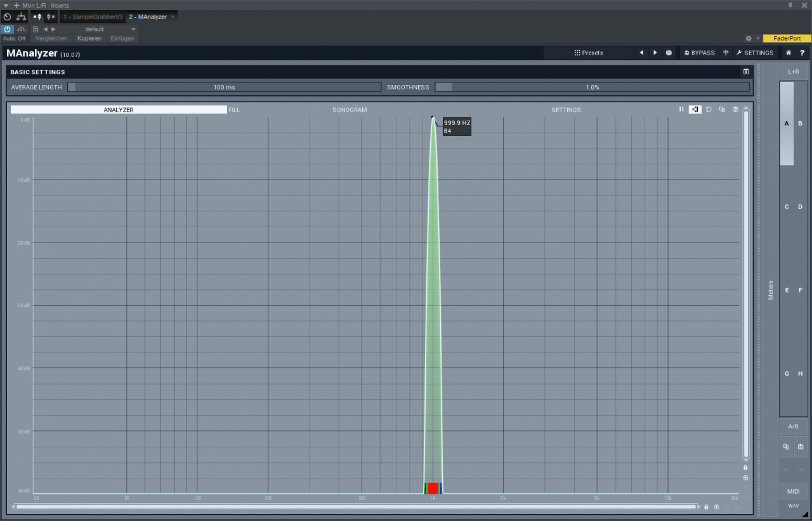This screenshot has width=812, height=521.
Task: Select the FILL tab
Action: (234, 110)
